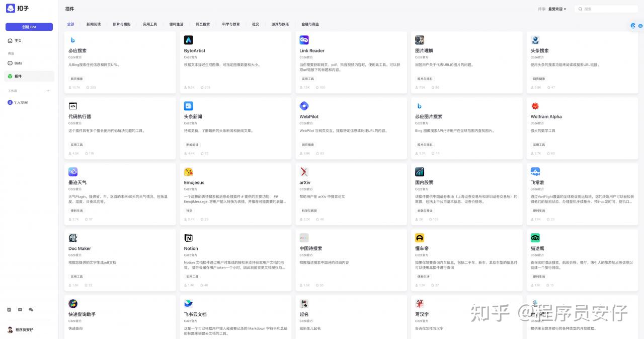This screenshot has width=644, height=339.
Task: Click the 程序员安仔 username text in sidebar
Action: point(24,330)
